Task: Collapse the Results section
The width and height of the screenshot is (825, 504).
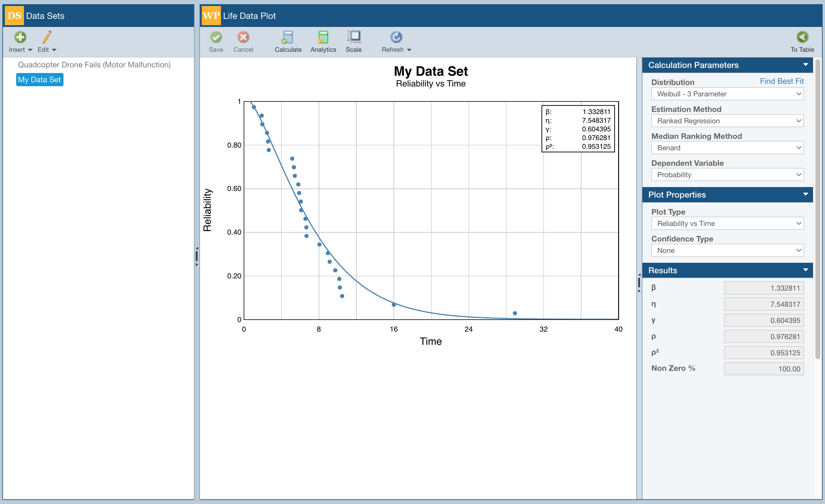Action: coord(805,270)
